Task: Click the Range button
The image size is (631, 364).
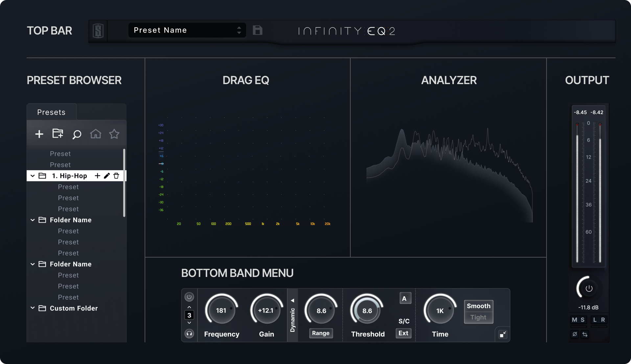Action: [x=321, y=333]
